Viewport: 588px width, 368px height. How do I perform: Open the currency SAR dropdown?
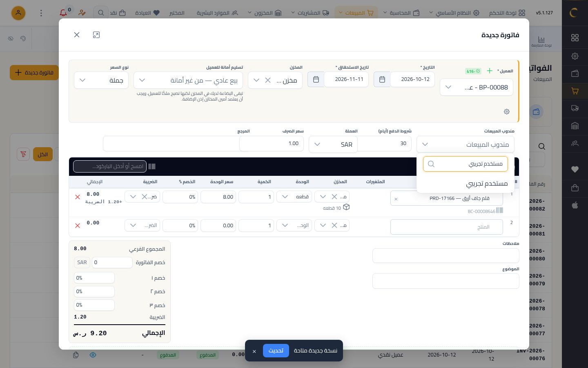point(333,144)
